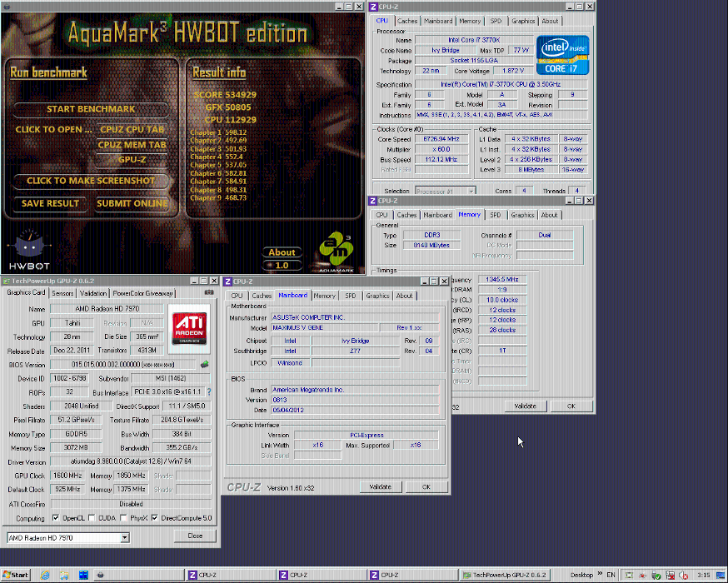This screenshot has height=583, width=728.
Task: Click the bus interface question mark icon
Action: (209, 391)
